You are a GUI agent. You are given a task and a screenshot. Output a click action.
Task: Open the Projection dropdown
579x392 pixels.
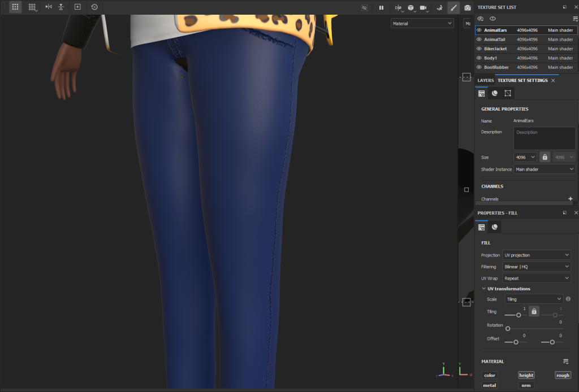pyautogui.click(x=537, y=255)
